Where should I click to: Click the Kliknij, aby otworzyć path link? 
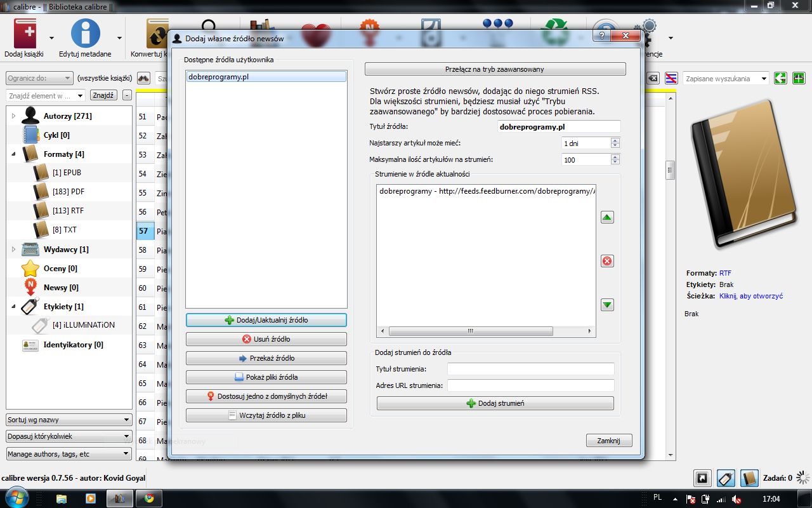pos(751,296)
